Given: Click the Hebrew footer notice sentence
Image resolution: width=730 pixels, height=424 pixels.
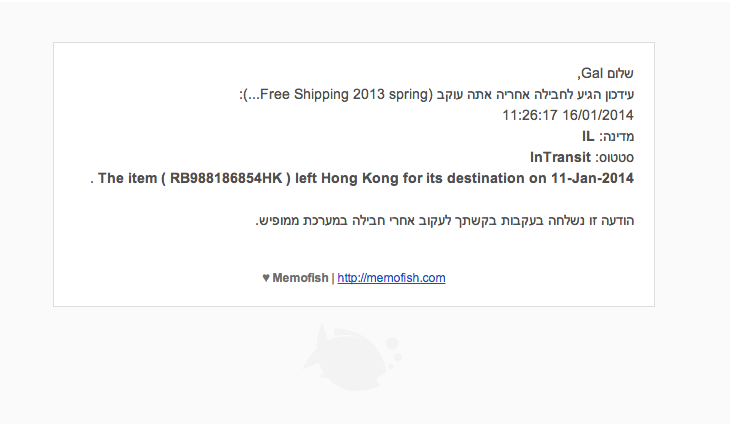Looking at the screenshot, I should pyautogui.click(x=444, y=220).
